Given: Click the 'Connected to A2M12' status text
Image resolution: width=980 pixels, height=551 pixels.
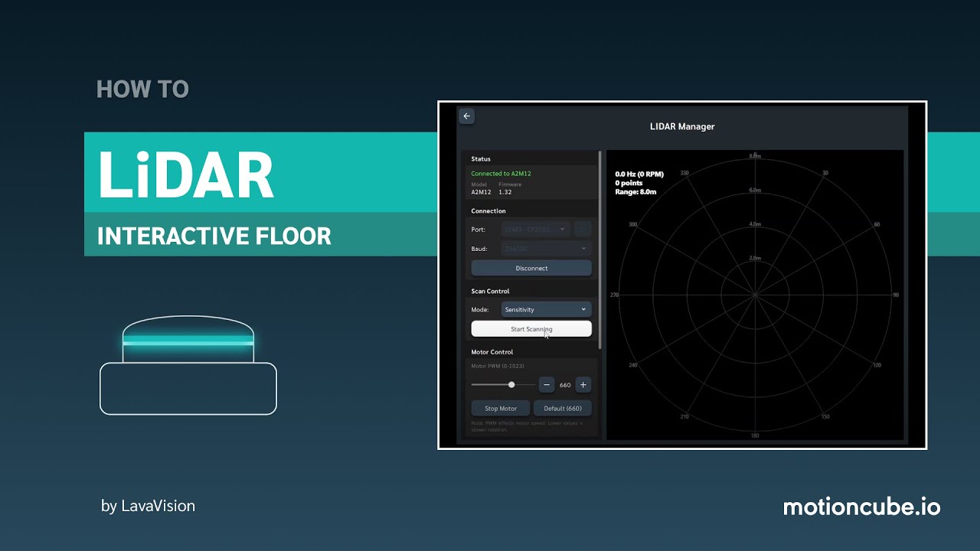Looking at the screenshot, I should [x=501, y=174].
